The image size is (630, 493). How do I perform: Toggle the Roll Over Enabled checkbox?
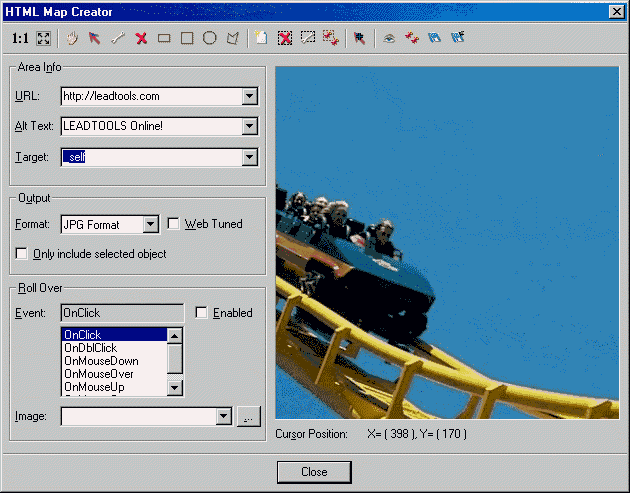201,313
